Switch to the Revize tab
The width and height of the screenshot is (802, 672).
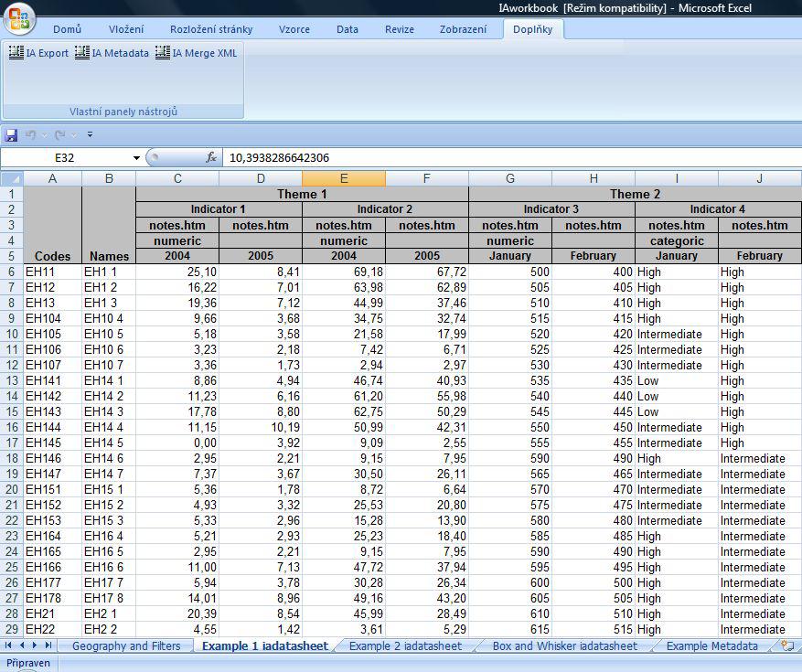click(x=400, y=29)
